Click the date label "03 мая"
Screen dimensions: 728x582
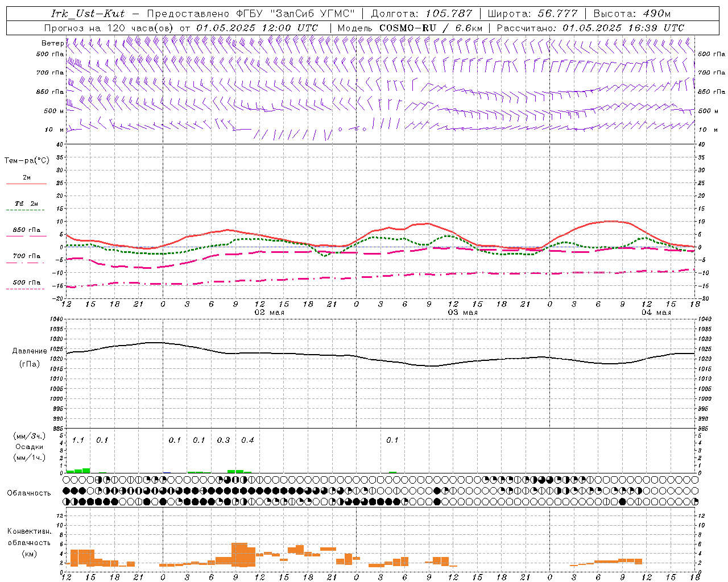coord(463,313)
